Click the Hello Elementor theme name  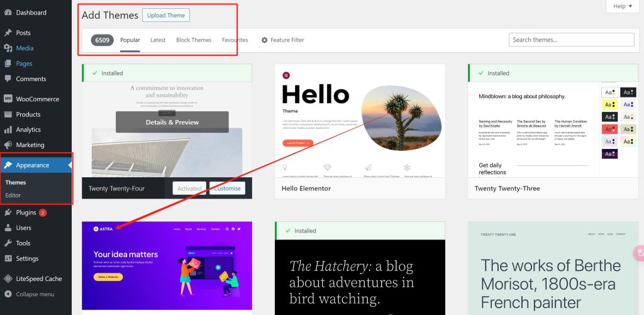(306, 188)
